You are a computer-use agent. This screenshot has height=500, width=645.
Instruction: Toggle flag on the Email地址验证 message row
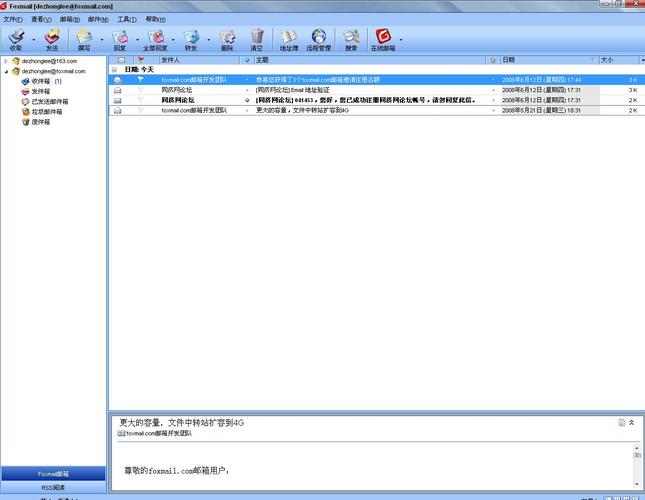coord(140,90)
